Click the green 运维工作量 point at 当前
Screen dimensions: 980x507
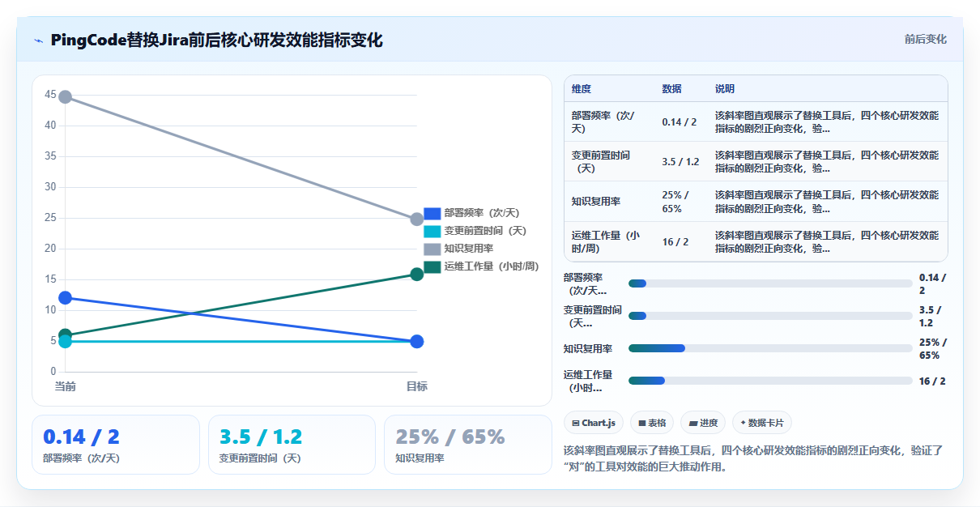pyautogui.click(x=66, y=334)
